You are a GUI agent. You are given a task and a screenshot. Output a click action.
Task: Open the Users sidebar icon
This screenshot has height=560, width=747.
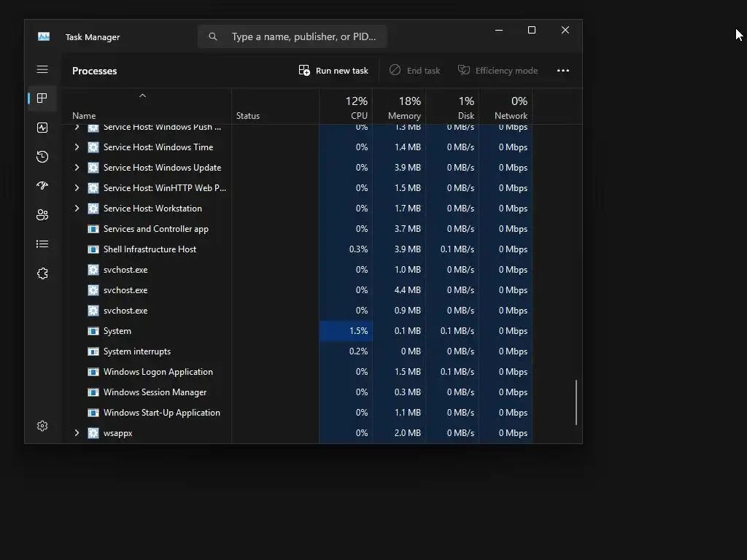click(x=42, y=215)
